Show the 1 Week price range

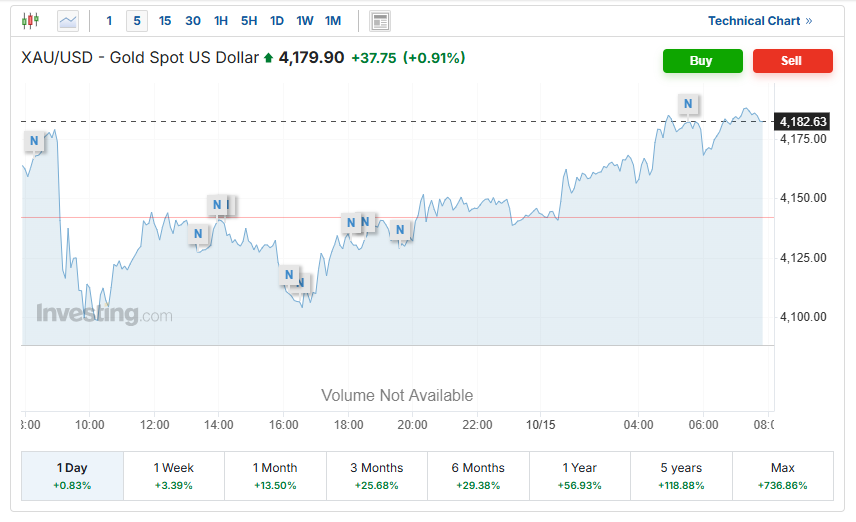174,475
